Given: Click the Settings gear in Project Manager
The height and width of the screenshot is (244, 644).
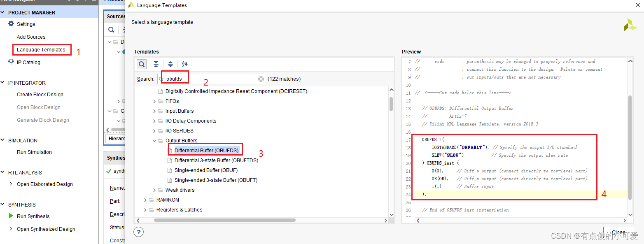Looking at the screenshot, I should click(x=12, y=23).
